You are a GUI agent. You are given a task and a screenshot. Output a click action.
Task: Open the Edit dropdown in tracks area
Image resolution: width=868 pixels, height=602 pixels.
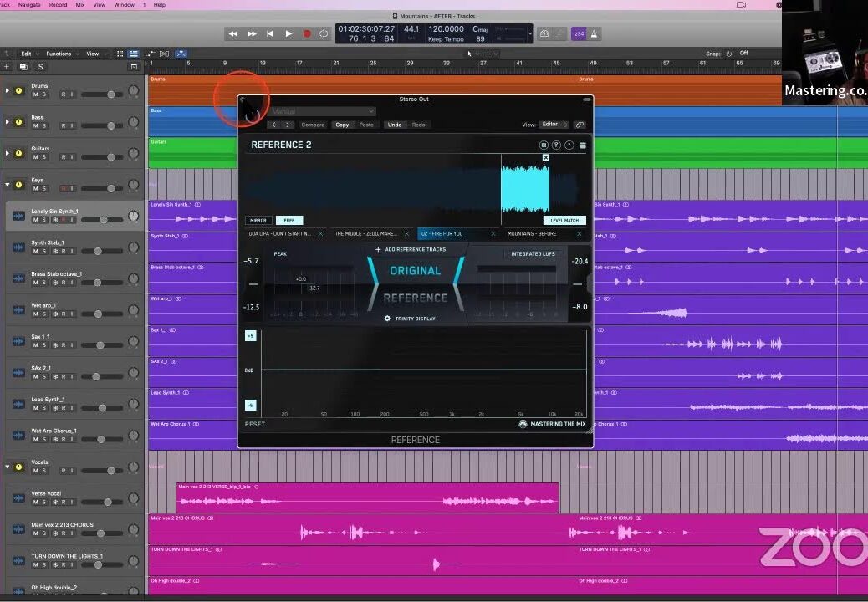tap(28, 54)
